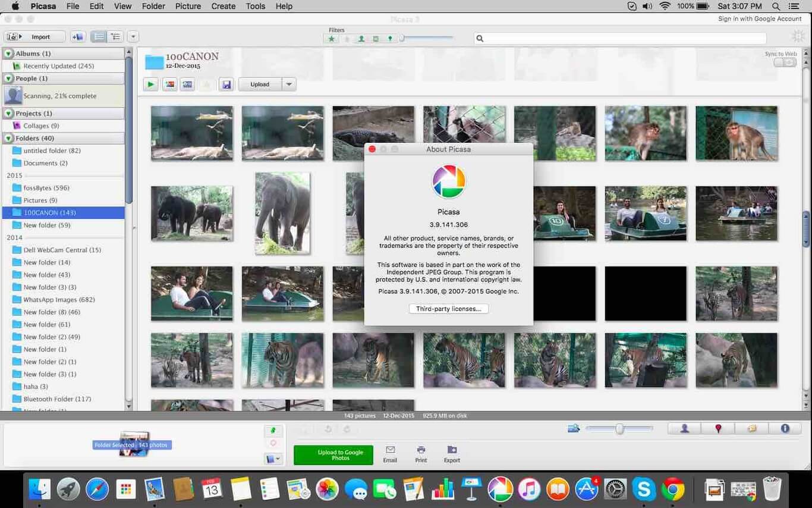The image size is (812, 508).
Task: Filter to starred photos only
Action: (332, 39)
